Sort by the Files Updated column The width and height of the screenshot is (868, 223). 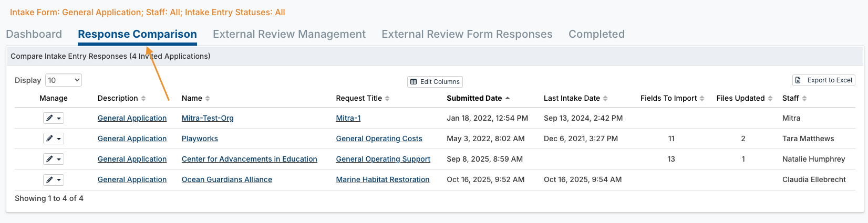click(745, 98)
